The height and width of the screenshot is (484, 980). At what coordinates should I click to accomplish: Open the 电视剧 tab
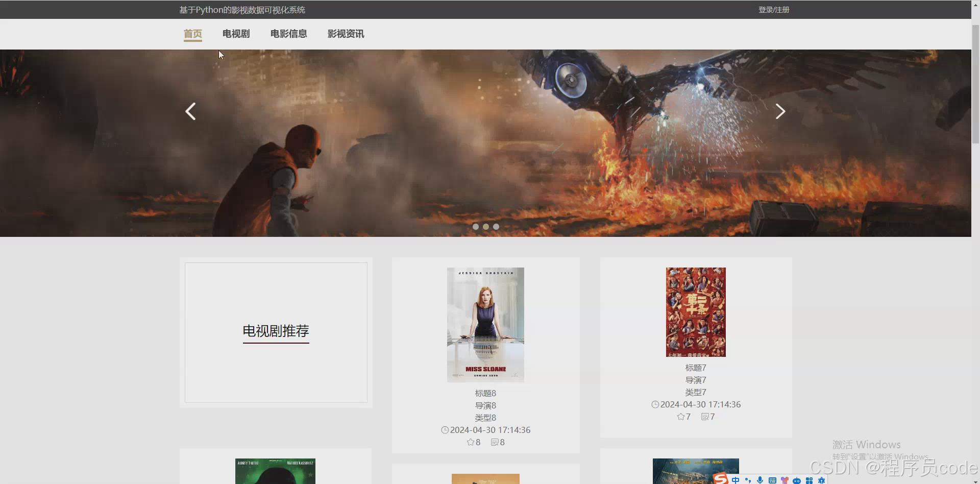click(236, 34)
